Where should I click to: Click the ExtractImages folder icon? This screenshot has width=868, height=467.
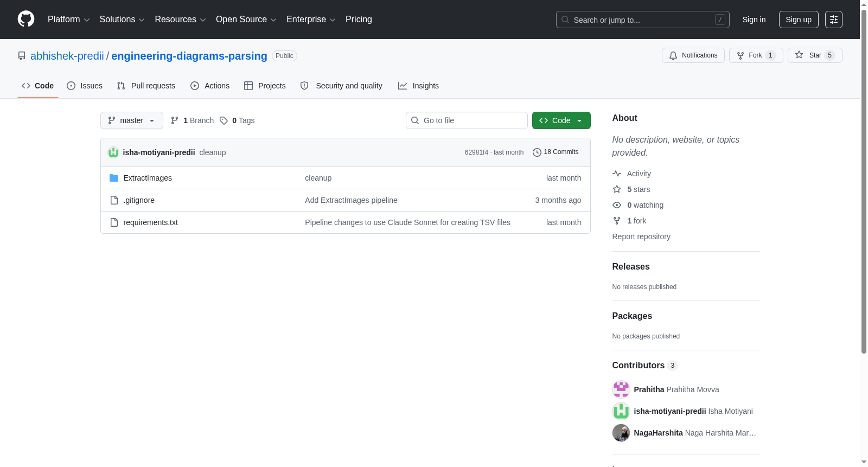[114, 178]
